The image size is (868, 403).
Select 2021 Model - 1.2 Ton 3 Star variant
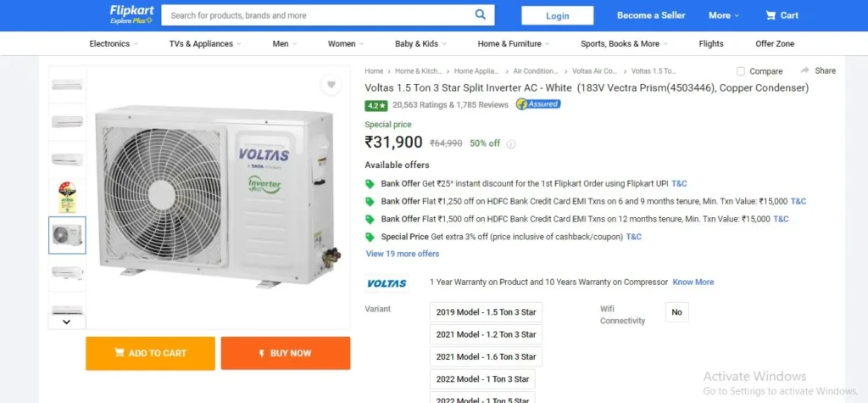pos(486,334)
